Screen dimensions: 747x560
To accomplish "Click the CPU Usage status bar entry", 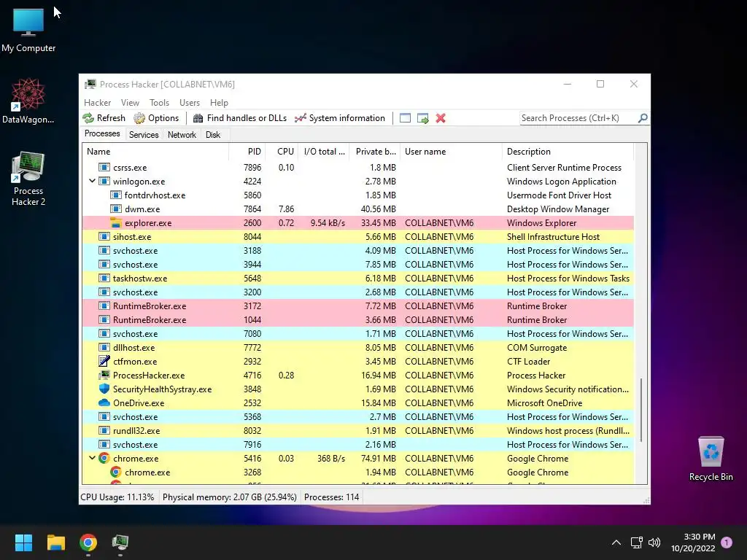I will pos(117,497).
